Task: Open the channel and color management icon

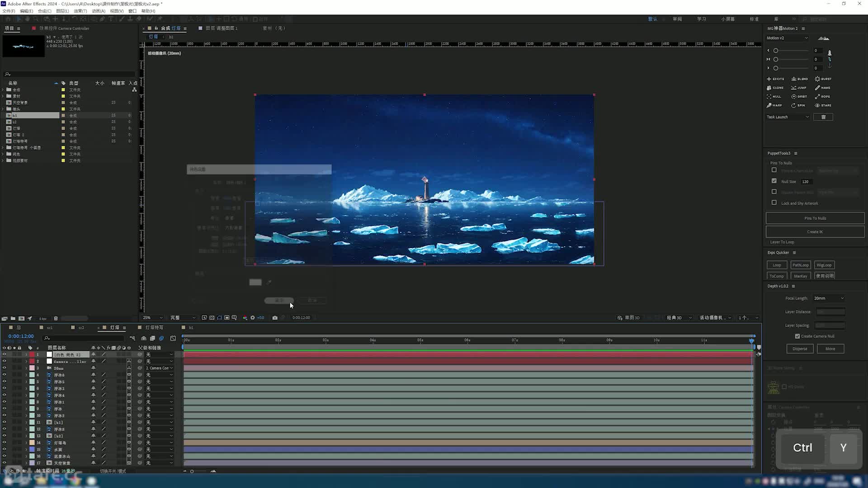Action: pyautogui.click(x=245, y=318)
